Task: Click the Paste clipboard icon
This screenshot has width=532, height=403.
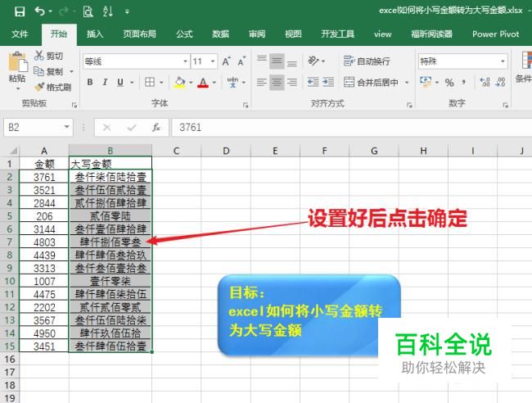Action: (17, 62)
